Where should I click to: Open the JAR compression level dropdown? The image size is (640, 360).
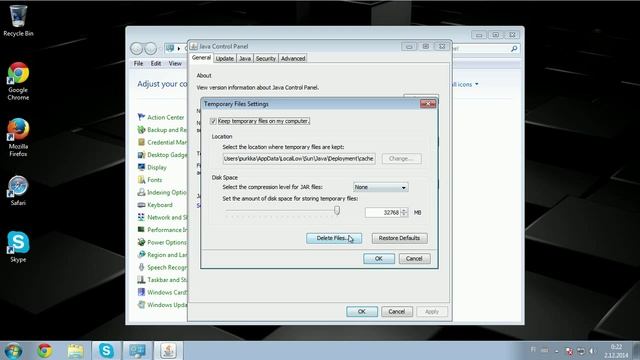click(x=380, y=187)
